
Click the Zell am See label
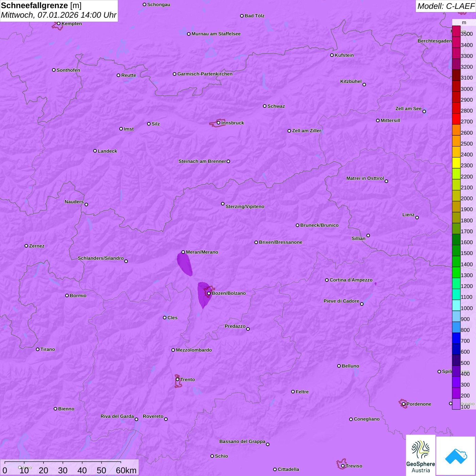coord(408,108)
